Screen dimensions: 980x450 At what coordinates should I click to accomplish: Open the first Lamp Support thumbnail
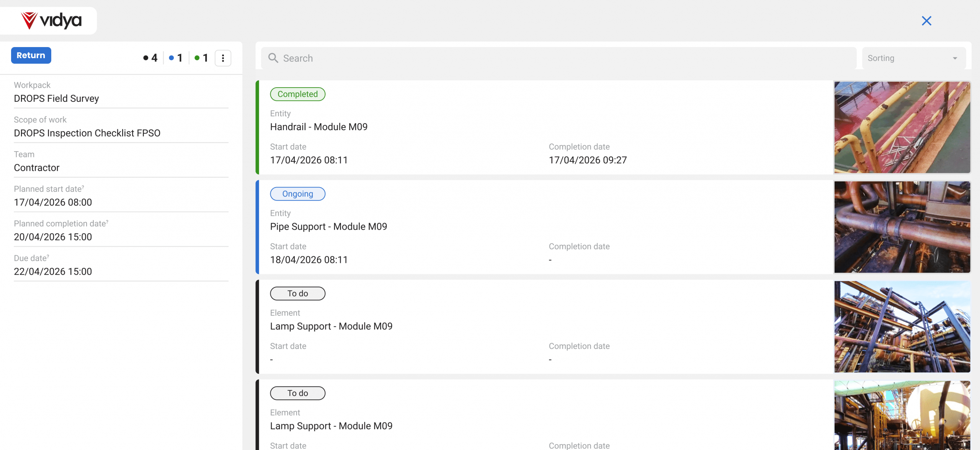[x=902, y=327]
